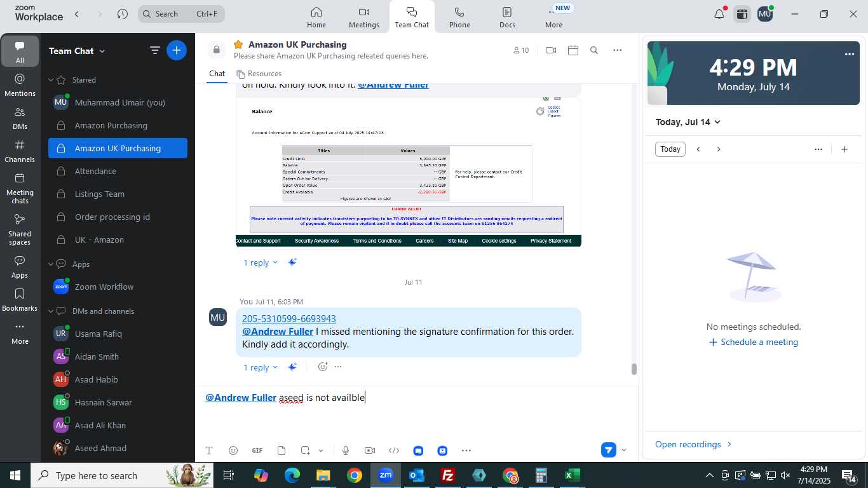Expand 1 reply under balance screenshot
This screenshot has height=488, width=868.
pyautogui.click(x=261, y=262)
